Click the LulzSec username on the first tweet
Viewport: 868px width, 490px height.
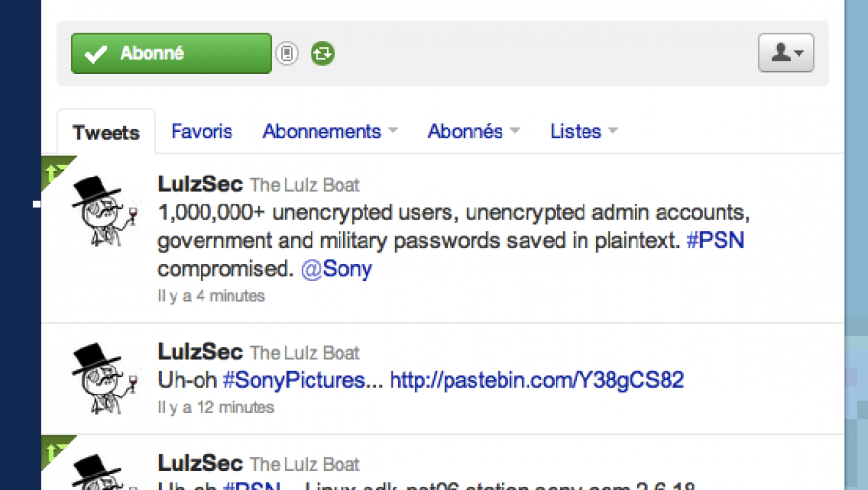pyautogui.click(x=201, y=184)
